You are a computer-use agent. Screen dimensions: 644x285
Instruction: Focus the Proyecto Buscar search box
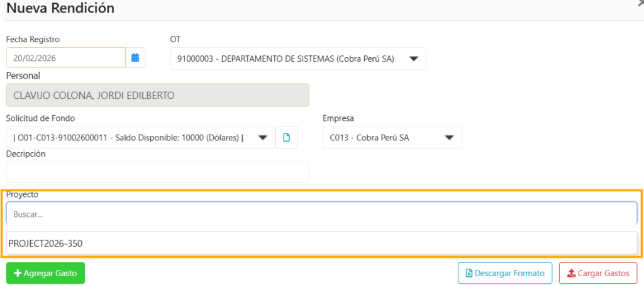(321, 214)
